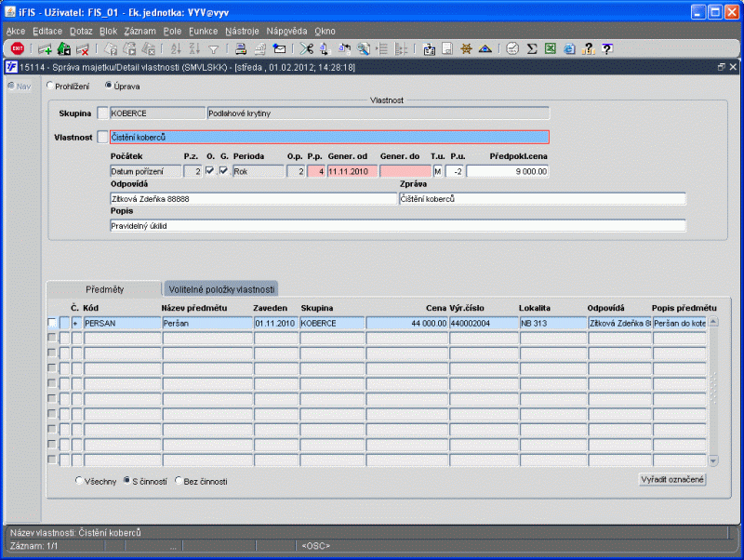The image size is (744, 560).
Task: Click the blue triangle icon in the toolbar
Action: 485,49
